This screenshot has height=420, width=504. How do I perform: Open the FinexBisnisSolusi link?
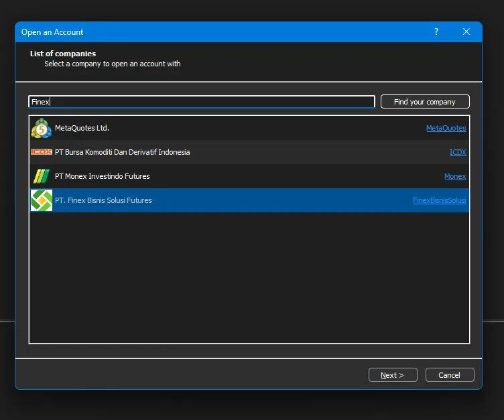click(440, 200)
